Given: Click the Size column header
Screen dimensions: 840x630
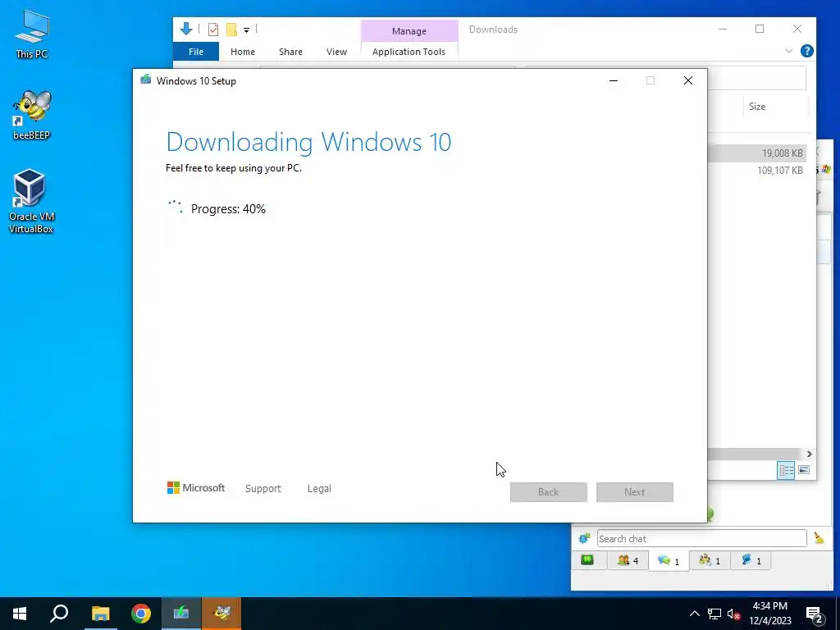Looking at the screenshot, I should pyautogui.click(x=757, y=107).
